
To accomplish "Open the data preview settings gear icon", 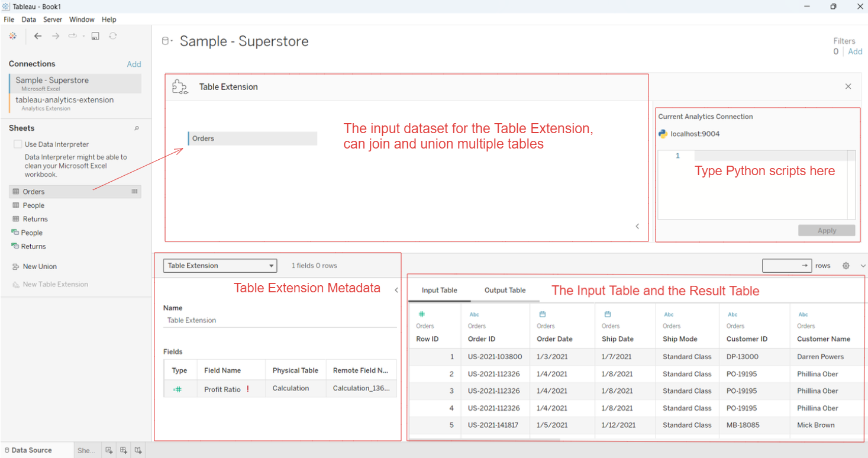I will pos(846,266).
